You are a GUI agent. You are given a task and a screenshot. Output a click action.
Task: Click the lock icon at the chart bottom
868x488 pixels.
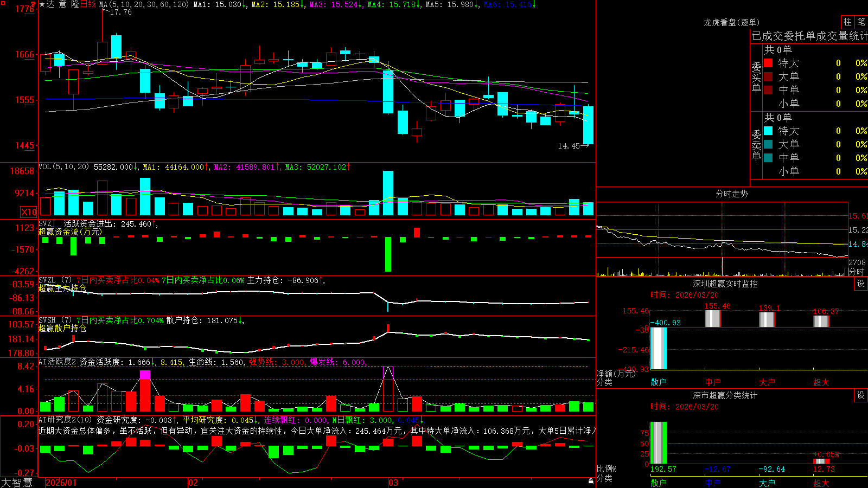(591, 481)
